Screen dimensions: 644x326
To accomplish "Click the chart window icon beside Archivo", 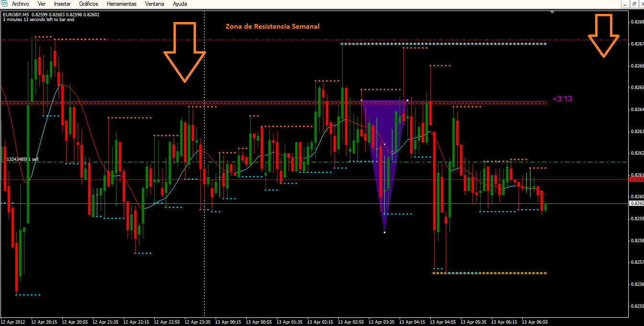I will 5,4.
